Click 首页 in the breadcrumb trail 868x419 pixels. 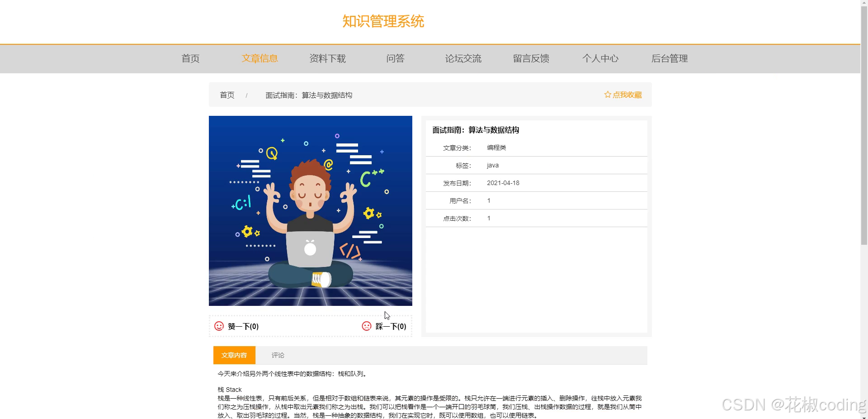[226, 95]
